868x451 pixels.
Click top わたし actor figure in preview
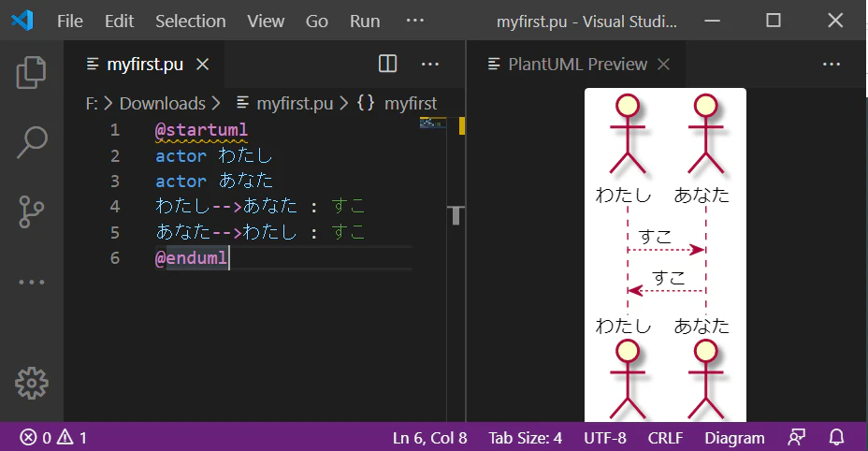coord(628,134)
